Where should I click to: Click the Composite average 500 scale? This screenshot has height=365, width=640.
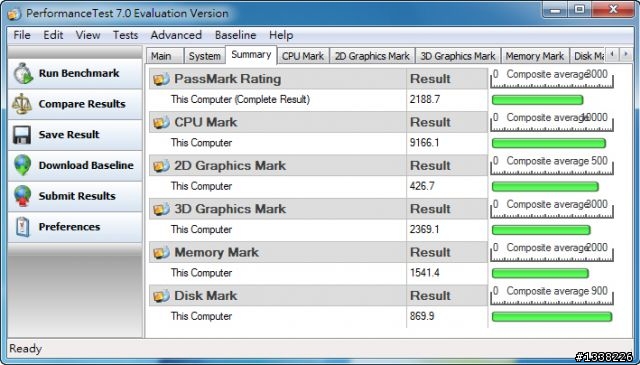(x=551, y=165)
